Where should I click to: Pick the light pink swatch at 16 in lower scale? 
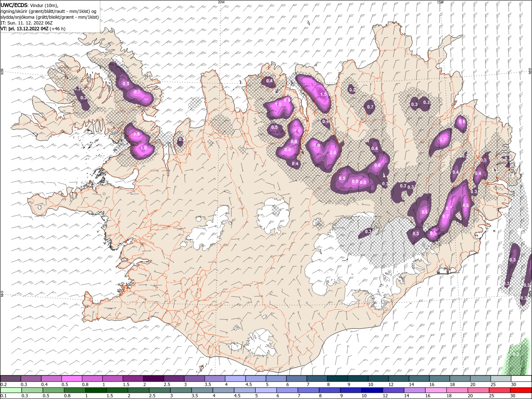pyautogui.click(x=436, y=390)
